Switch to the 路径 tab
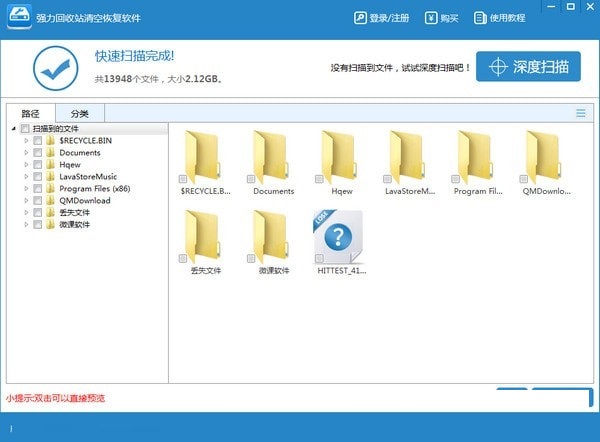This screenshot has width=600, height=442. 31,113
